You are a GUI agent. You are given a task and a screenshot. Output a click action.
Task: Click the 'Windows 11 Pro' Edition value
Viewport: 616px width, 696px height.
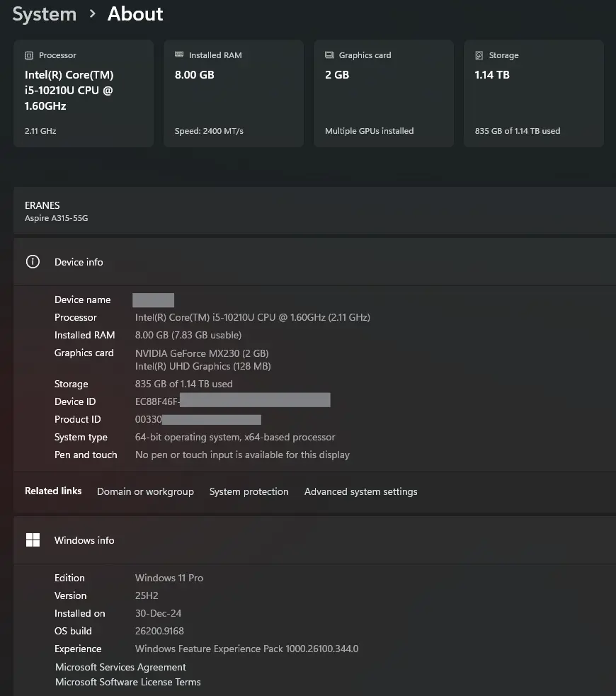[169, 578]
